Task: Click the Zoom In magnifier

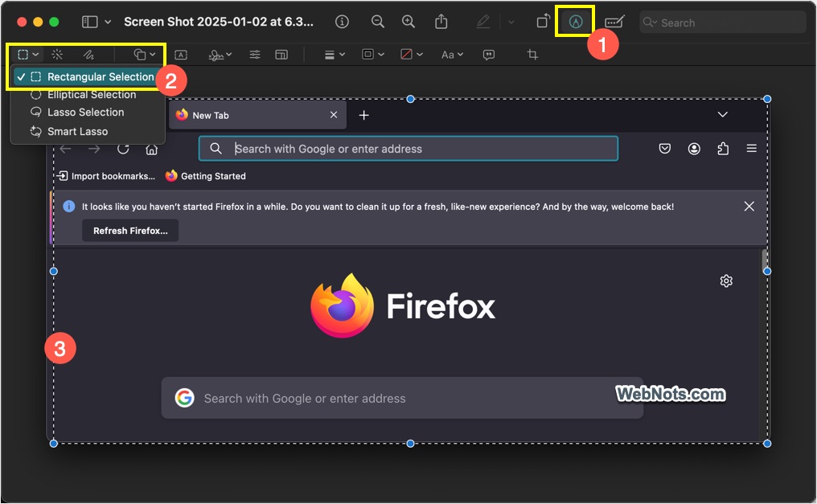Action: [x=408, y=22]
